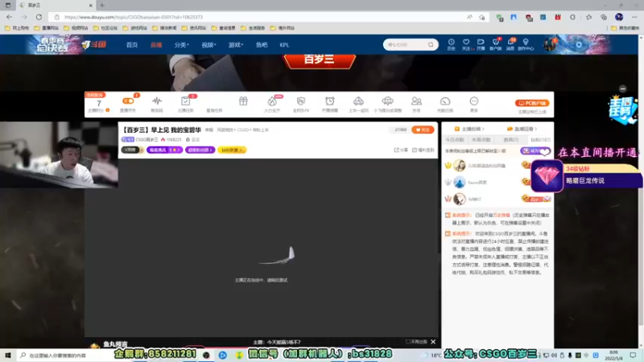Open the 首页 nav item
The width and height of the screenshot is (644, 362).
[x=132, y=45]
